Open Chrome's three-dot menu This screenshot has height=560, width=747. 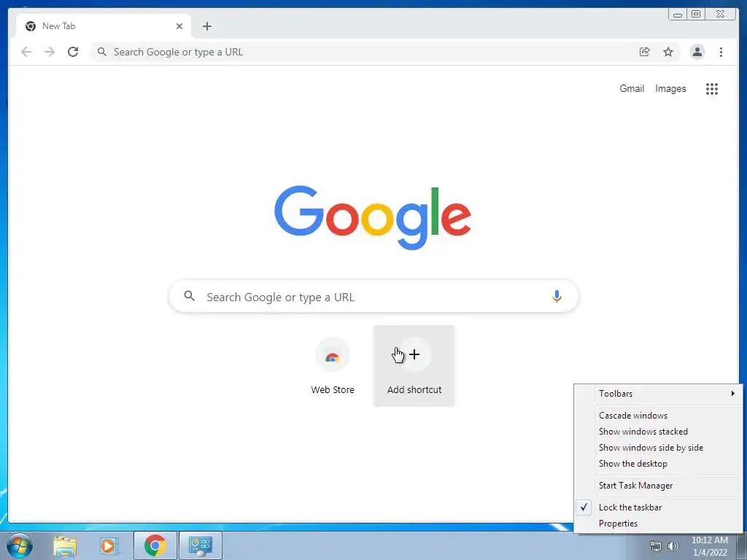point(721,52)
